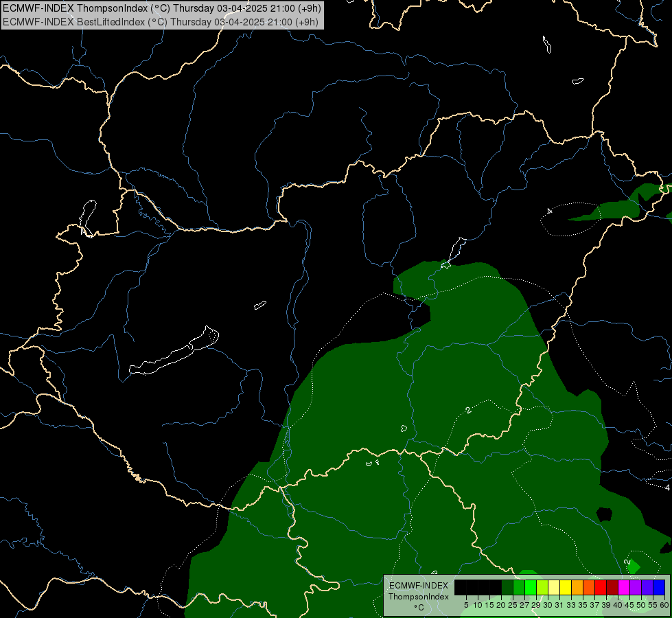Screen dimensions: 672x618
Task: Select the red-orange 35–37 legend swatch
Action: 588,588
